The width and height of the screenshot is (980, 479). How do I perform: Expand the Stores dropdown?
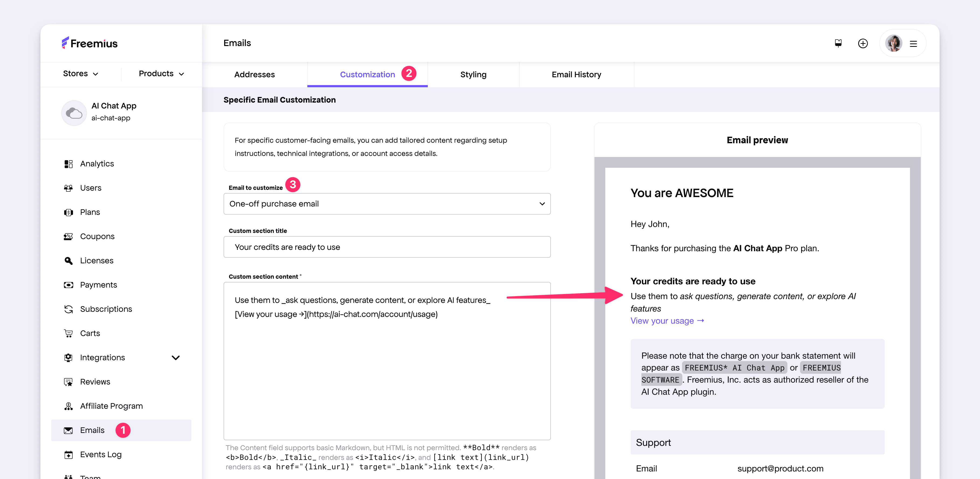[x=80, y=74]
